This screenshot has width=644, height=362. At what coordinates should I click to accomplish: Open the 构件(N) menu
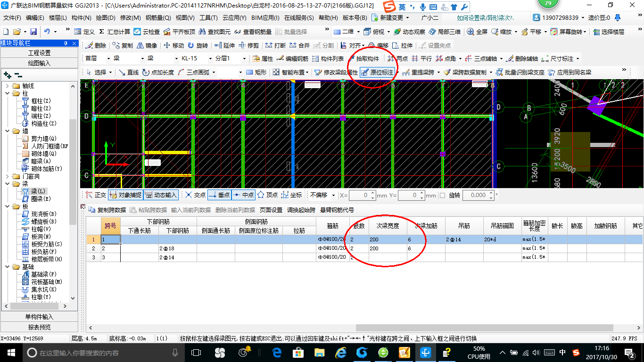[x=81, y=18]
